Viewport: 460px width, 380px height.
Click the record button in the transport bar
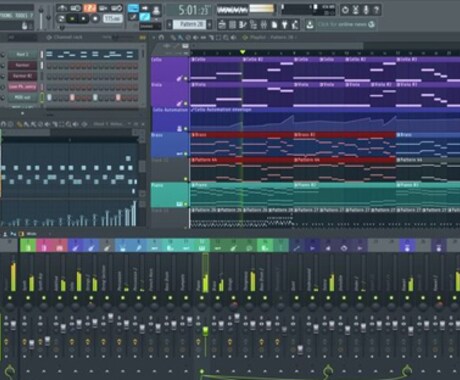[x=95, y=19]
